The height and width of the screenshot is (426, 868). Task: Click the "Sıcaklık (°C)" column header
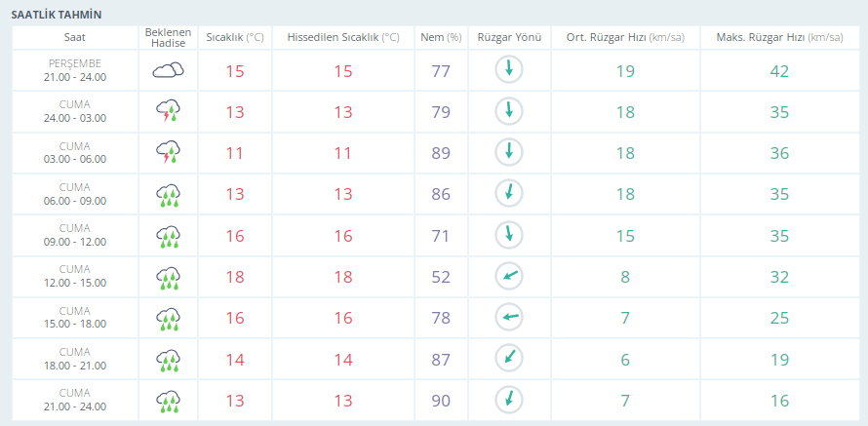point(234,37)
